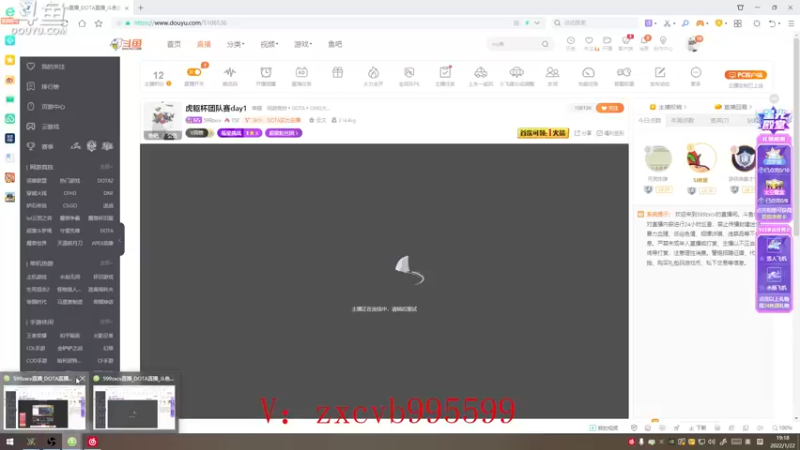
Task: Open the speedometer gauge toolbar icon
Action: tap(588, 72)
